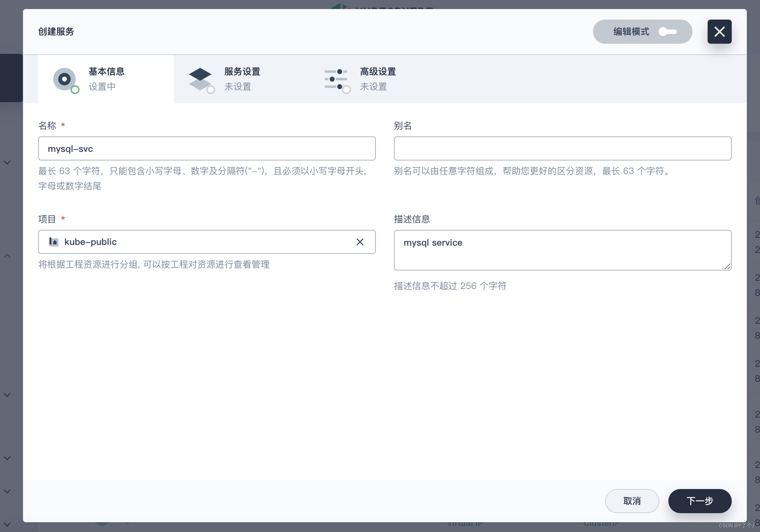Open the 项目 kube-public dropdown
The height and width of the screenshot is (532, 760).
(207, 242)
